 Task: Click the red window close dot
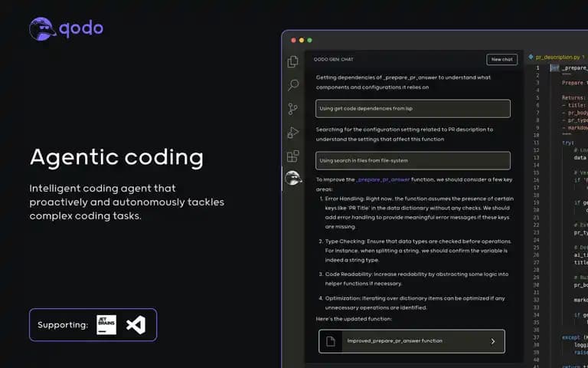pos(294,40)
